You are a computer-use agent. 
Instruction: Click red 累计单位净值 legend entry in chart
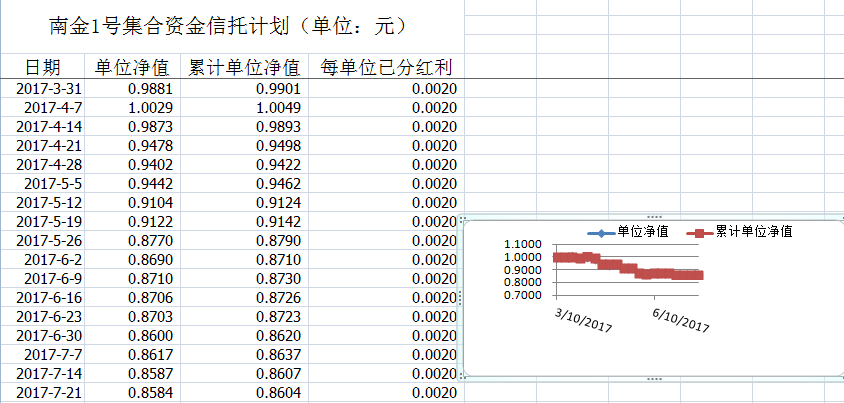point(743,232)
